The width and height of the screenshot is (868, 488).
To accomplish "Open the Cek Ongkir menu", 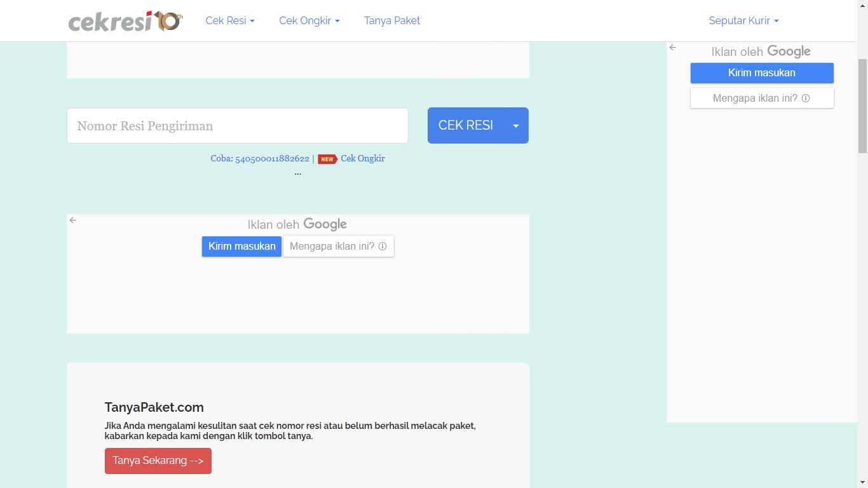I will [309, 20].
